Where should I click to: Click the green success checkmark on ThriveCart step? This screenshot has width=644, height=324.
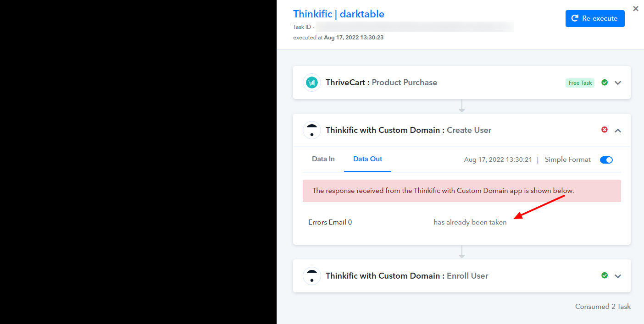[605, 82]
